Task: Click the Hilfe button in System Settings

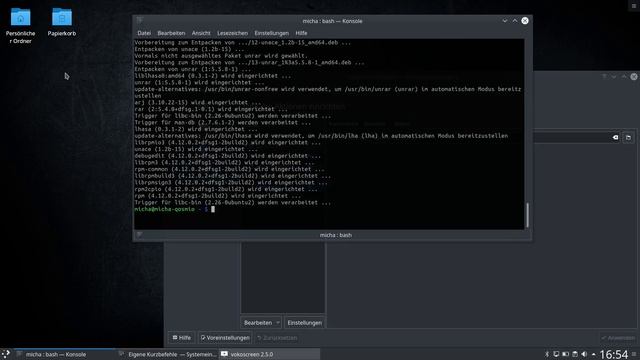Action: [x=182, y=338]
